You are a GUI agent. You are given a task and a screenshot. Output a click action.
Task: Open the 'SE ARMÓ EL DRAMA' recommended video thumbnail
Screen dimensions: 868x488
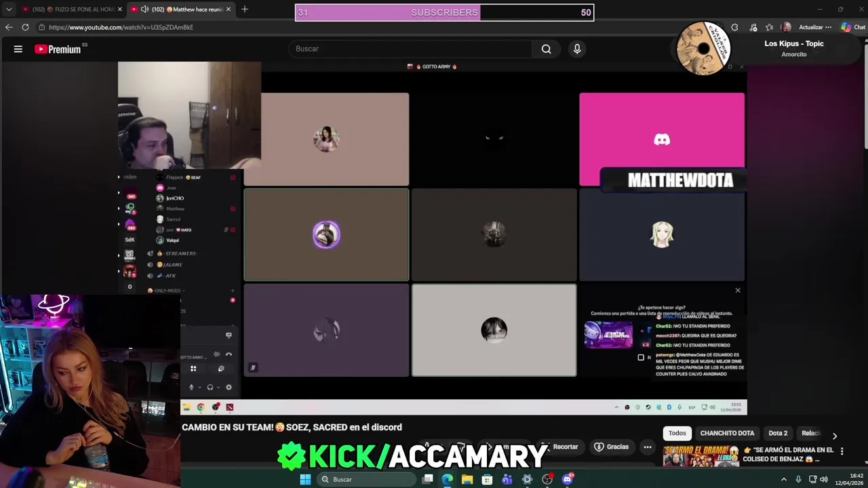(701, 456)
